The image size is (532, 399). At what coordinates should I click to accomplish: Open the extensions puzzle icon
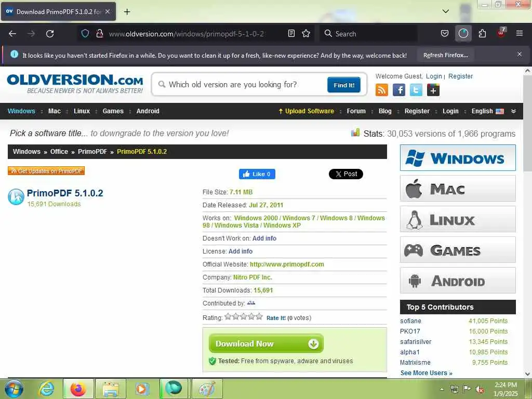pyautogui.click(x=482, y=33)
